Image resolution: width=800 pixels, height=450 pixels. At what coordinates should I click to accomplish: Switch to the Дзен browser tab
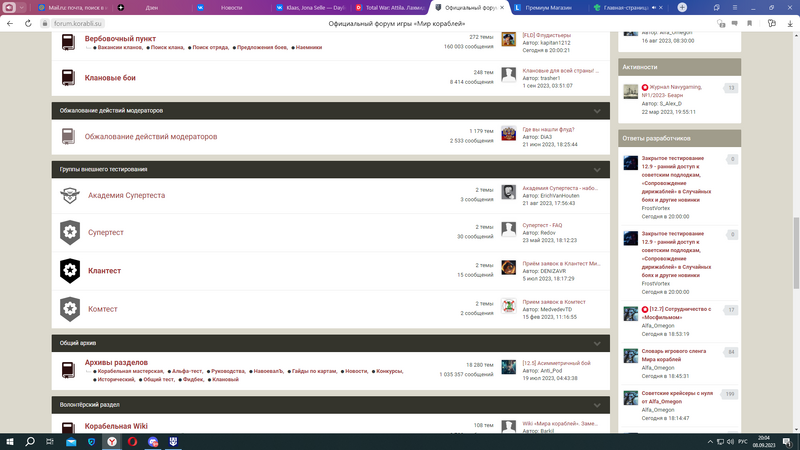coord(152,8)
